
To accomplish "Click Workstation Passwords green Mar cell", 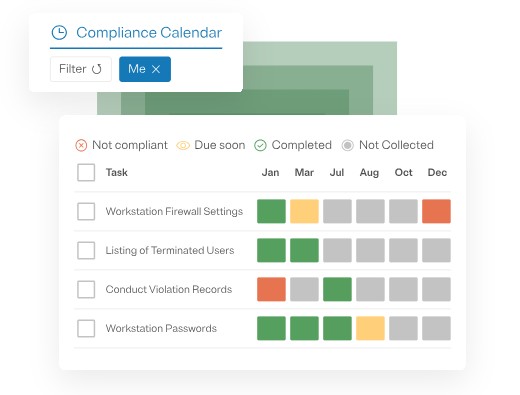I will tap(304, 328).
